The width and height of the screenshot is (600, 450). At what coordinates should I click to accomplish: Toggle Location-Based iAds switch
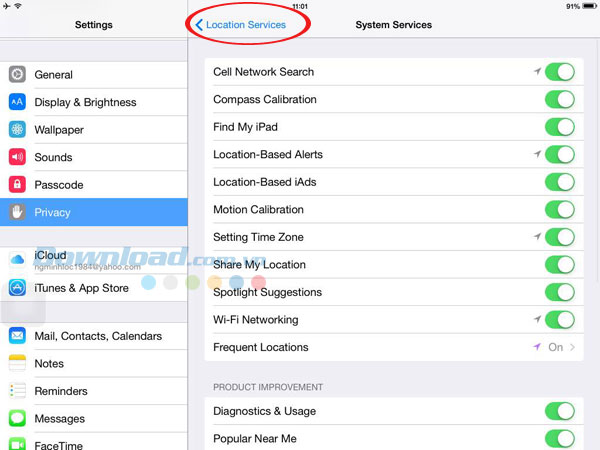point(560,182)
